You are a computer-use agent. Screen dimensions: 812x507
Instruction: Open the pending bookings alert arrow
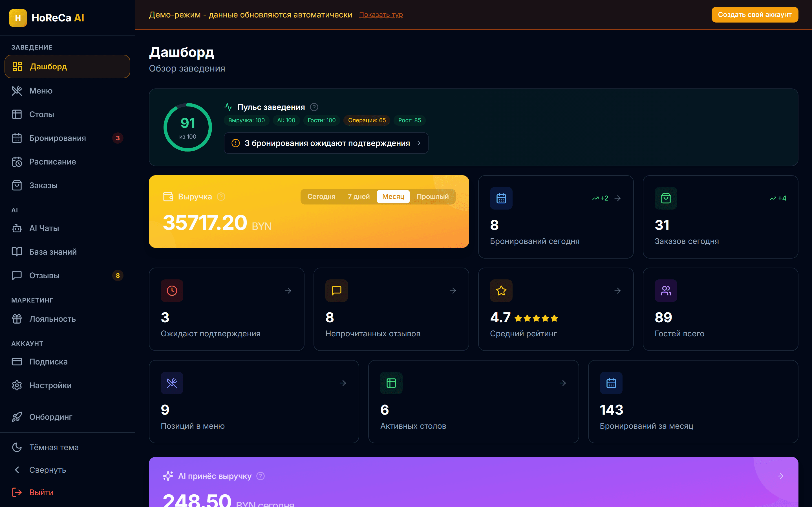point(418,143)
